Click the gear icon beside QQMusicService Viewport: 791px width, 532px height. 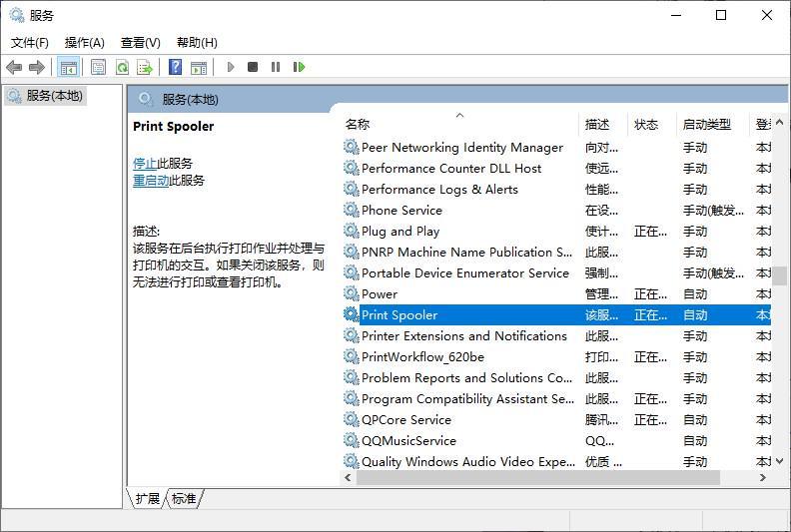[352, 440]
